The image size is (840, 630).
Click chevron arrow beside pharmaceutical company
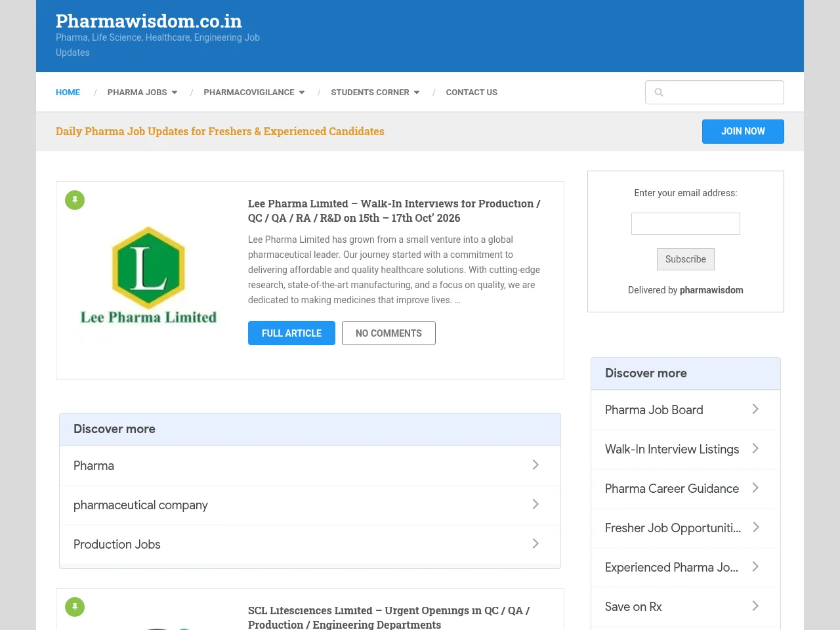click(535, 504)
